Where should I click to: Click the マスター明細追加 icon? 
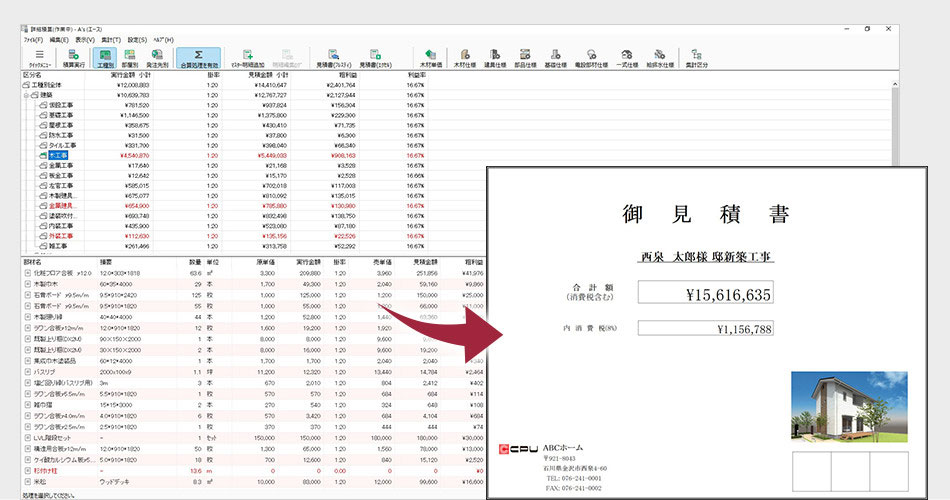[247, 55]
